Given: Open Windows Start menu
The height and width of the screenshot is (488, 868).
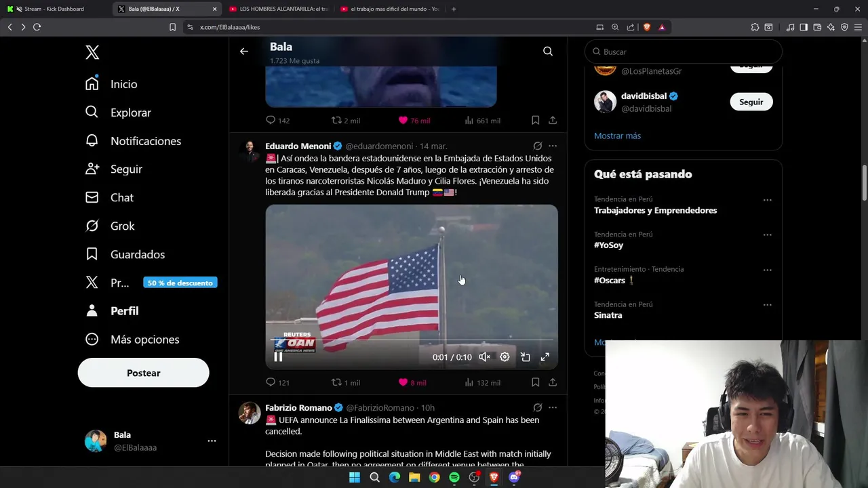Looking at the screenshot, I should [355, 477].
